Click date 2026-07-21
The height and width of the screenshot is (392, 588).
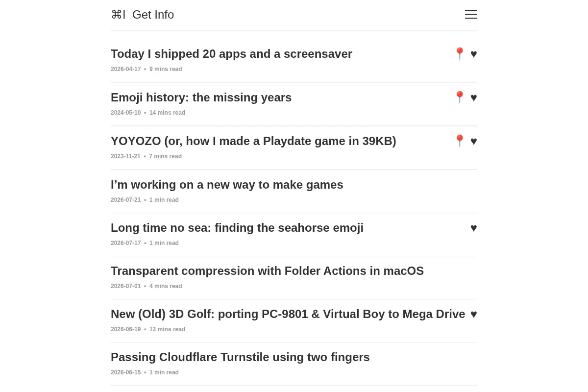click(125, 200)
